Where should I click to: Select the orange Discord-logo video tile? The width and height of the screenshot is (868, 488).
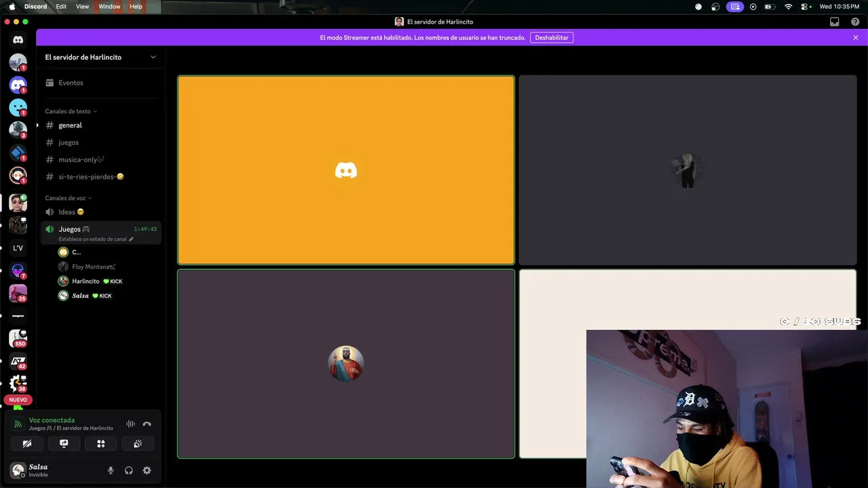346,170
